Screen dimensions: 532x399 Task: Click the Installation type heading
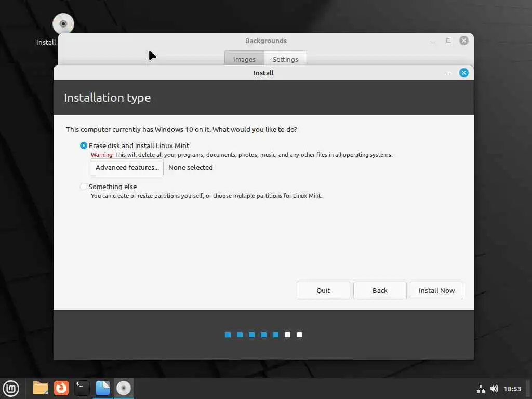107,98
